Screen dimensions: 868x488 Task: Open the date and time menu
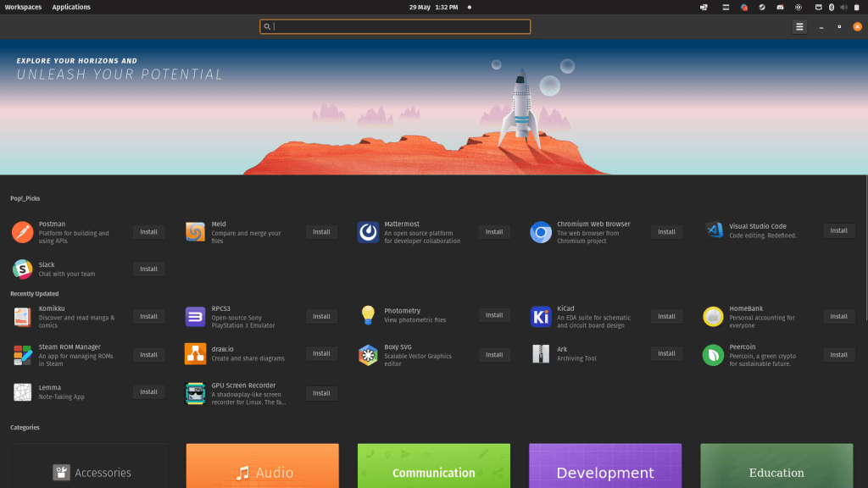433,7
